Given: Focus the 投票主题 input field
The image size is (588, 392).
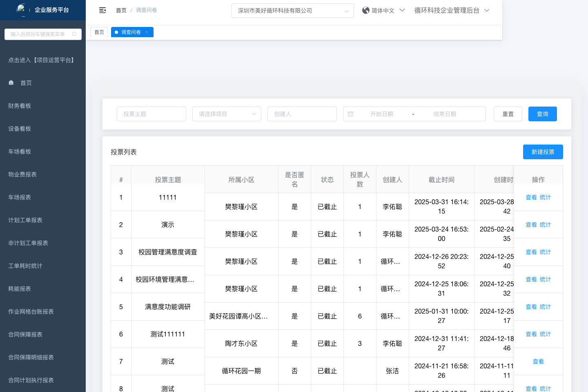Looking at the screenshot, I should pyautogui.click(x=151, y=114).
